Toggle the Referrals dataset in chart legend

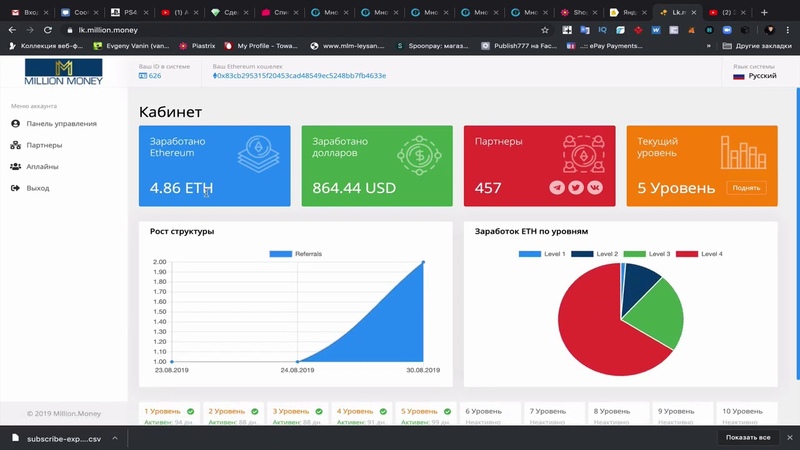pos(295,254)
